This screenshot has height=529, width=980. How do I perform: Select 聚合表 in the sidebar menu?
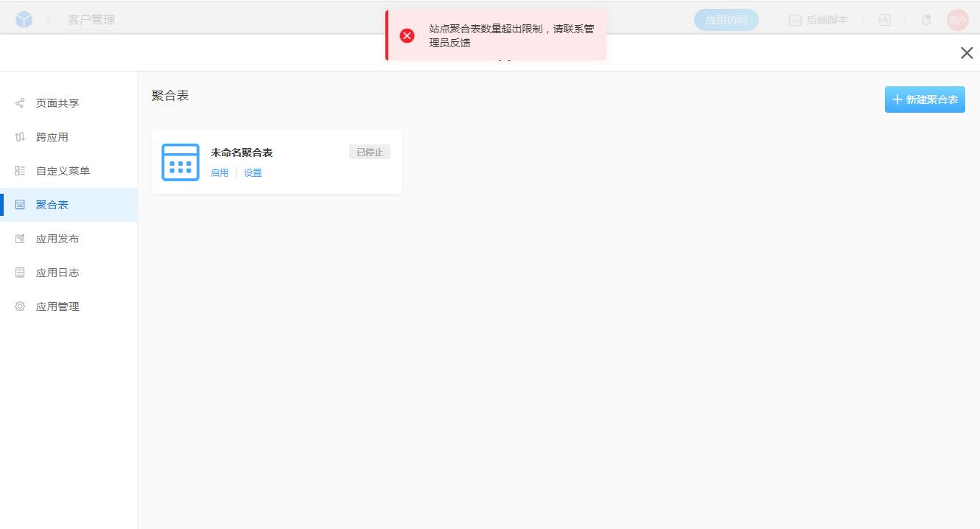point(52,204)
